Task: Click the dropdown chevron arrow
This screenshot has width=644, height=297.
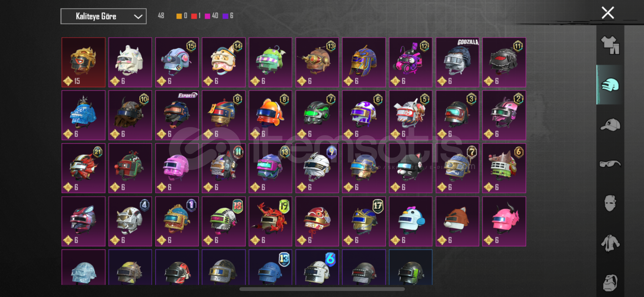Action: 138,16
